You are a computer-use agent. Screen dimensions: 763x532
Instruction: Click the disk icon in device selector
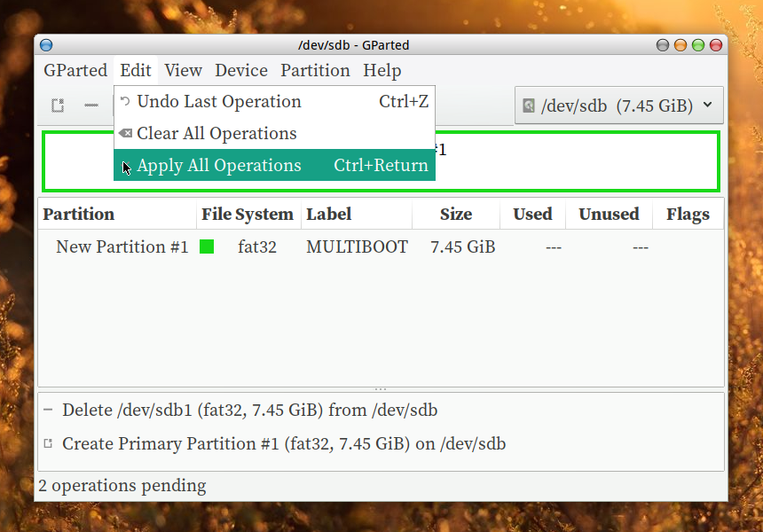click(x=530, y=106)
